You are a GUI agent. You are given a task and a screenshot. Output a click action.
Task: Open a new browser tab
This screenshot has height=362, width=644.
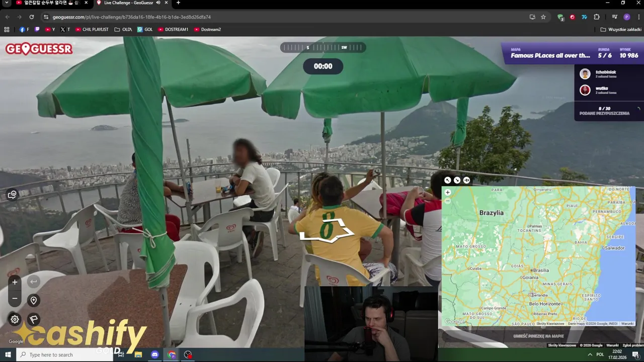[x=178, y=3]
